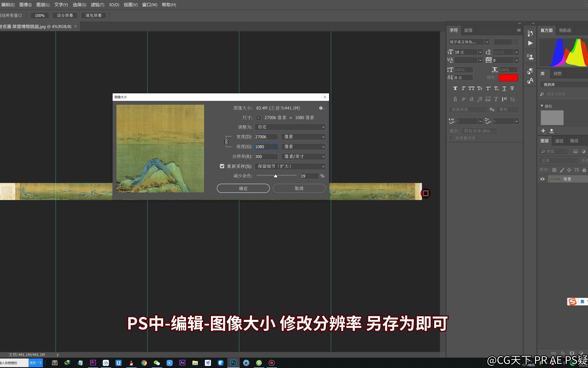Open the Character panel menu icon
The width and height of the screenshot is (588, 368).
[519, 30]
